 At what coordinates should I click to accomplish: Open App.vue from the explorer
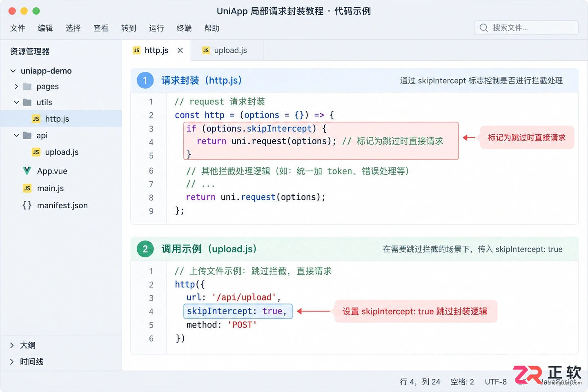[52, 171]
